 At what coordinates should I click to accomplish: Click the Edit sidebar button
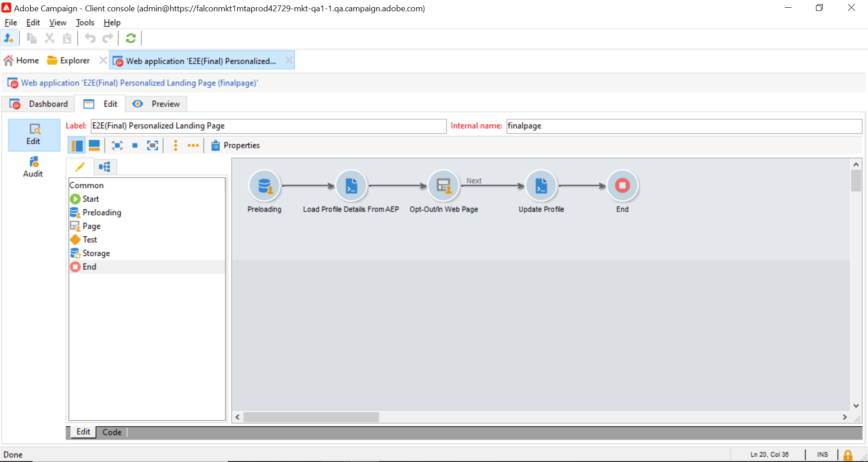coord(34,135)
